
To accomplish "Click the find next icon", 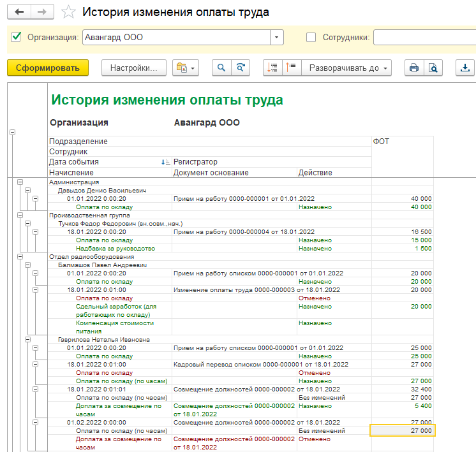I will 241,68.
